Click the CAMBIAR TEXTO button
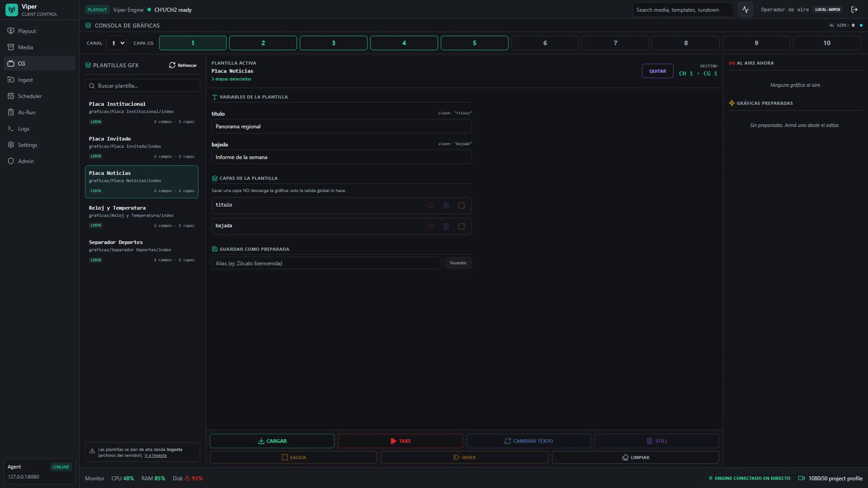 coord(528,441)
